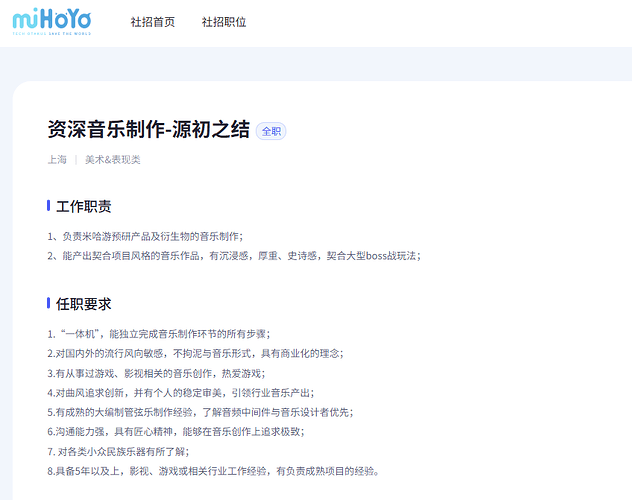Click the 全职 badge next to title

pyautogui.click(x=271, y=131)
